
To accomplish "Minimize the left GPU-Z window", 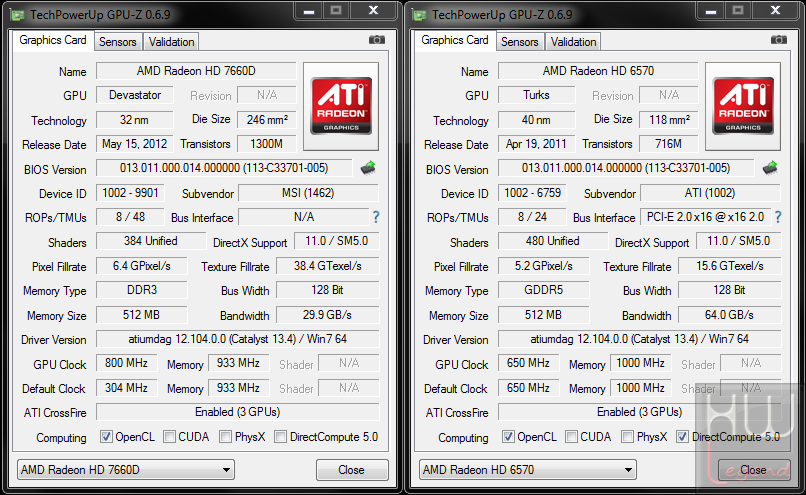I will [x=309, y=11].
